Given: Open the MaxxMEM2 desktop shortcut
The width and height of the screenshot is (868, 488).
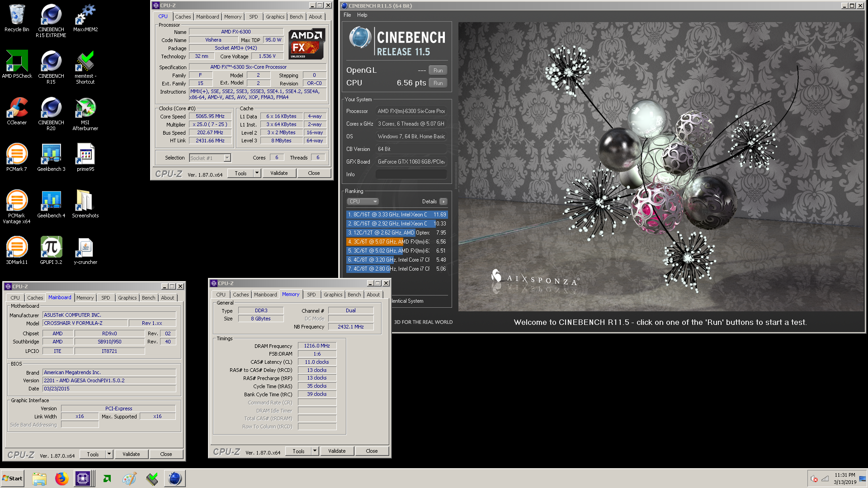Looking at the screenshot, I should pyautogui.click(x=85, y=18).
